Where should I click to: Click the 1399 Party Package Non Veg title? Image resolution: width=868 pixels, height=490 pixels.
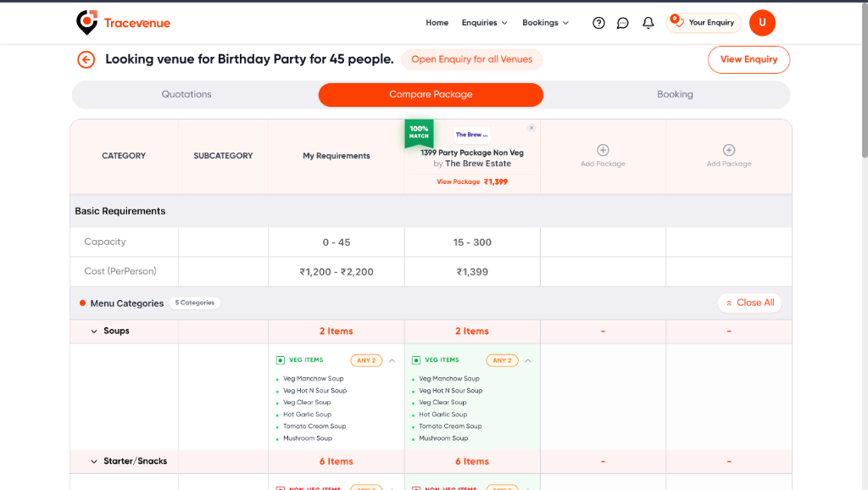(471, 153)
